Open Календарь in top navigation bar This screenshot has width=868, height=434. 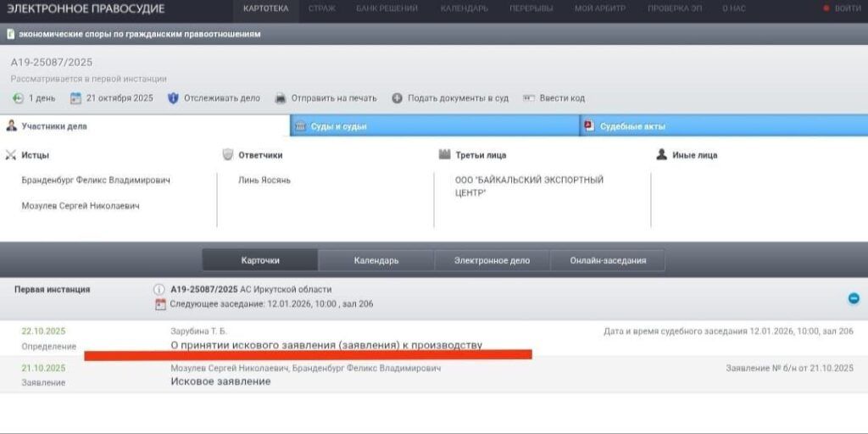[465, 8]
